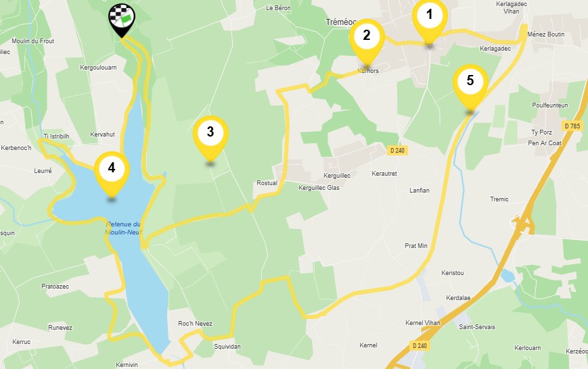Click the Retenue du Moulin-Neuf lake label

[x=123, y=228]
